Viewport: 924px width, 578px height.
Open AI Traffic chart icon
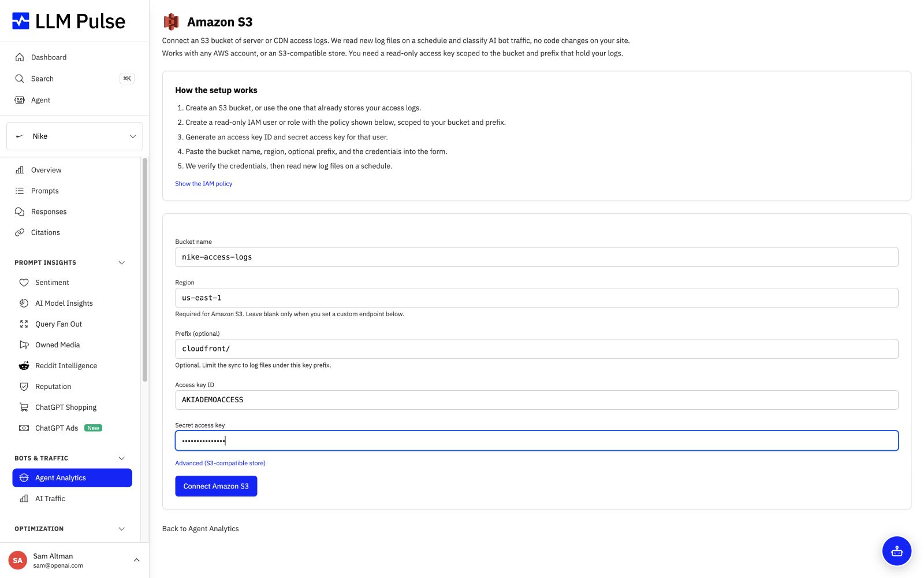(x=24, y=499)
